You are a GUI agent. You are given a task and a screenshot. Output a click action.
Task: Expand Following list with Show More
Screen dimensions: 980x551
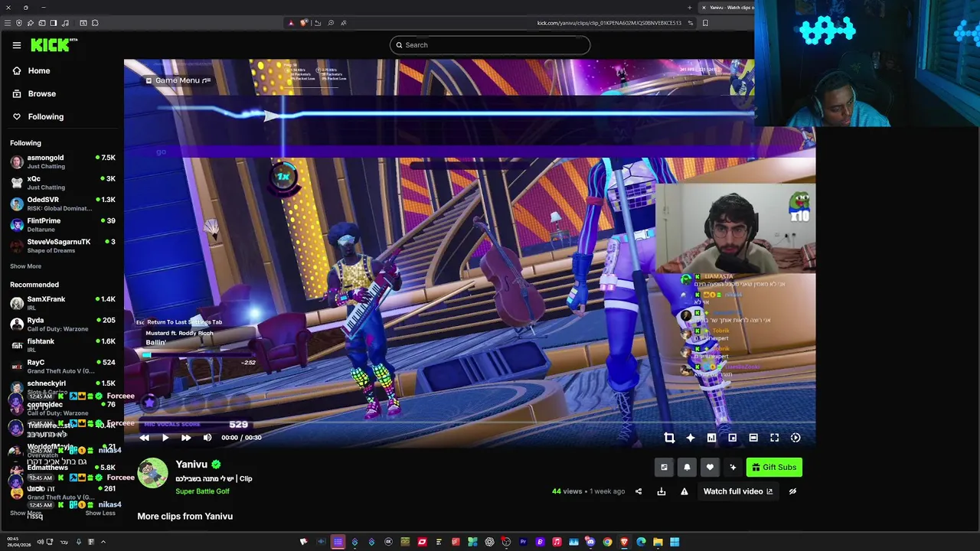(x=25, y=266)
